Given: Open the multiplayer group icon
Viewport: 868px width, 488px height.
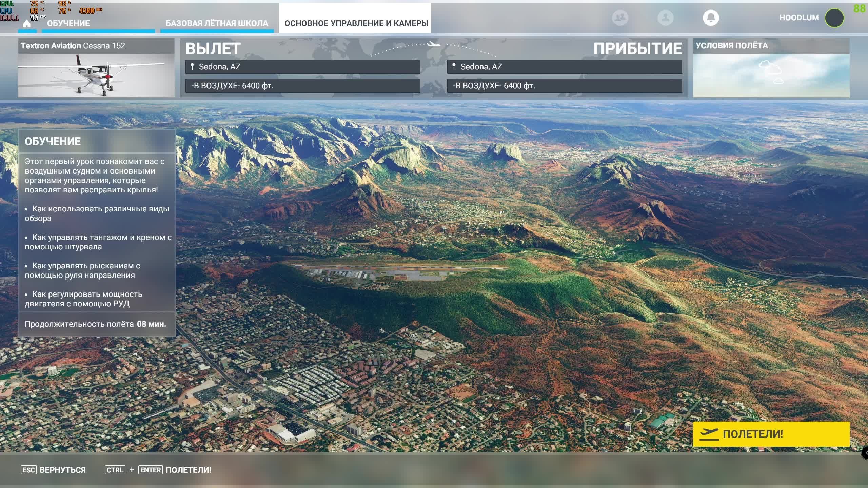Looking at the screenshot, I should click(620, 18).
